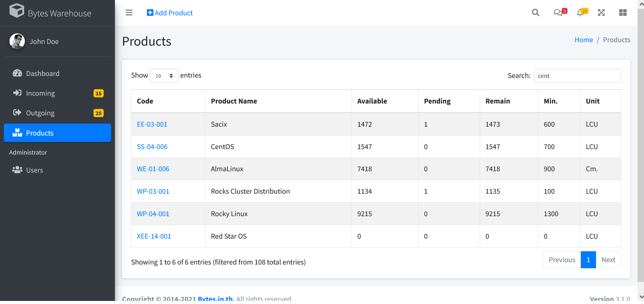The width and height of the screenshot is (644, 304).
Task: Open the Users menu item
Action: coord(57,170)
